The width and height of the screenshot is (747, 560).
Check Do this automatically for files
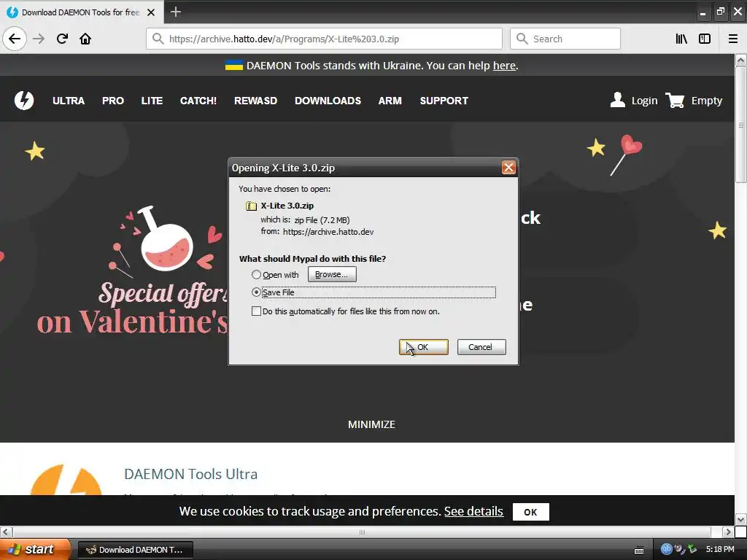[256, 311]
